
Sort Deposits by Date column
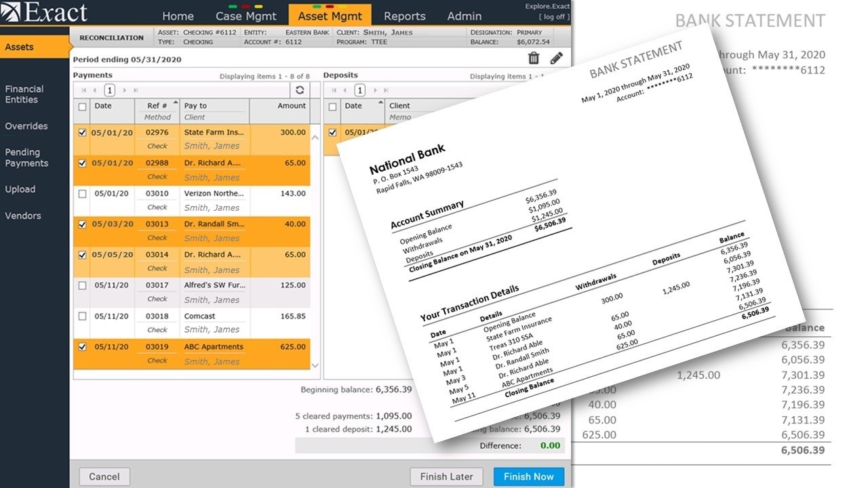pyautogui.click(x=353, y=106)
